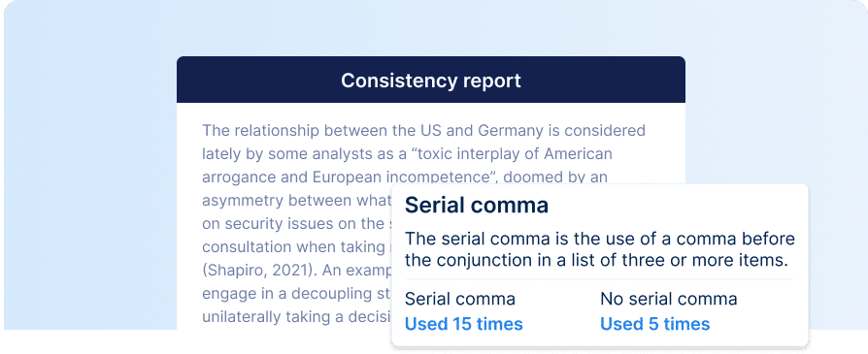Viewport: 868px width, 354px height.
Task: Select the bold Serial comma popup heading
Action: pos(477,206)
